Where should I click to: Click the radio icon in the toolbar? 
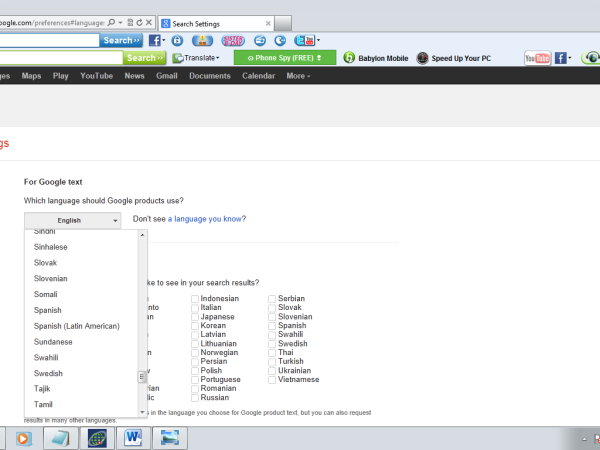tap(260, 40)
